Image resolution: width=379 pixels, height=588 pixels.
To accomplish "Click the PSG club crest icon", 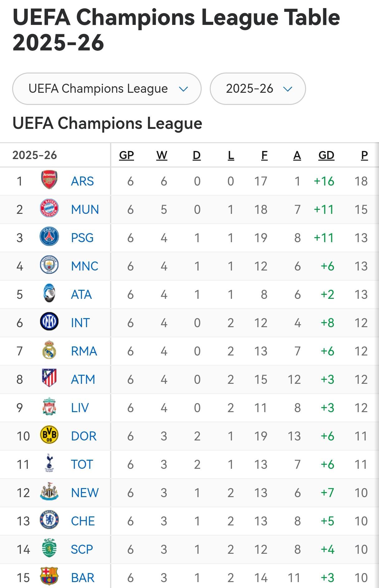I will click(x=49, y=237).
